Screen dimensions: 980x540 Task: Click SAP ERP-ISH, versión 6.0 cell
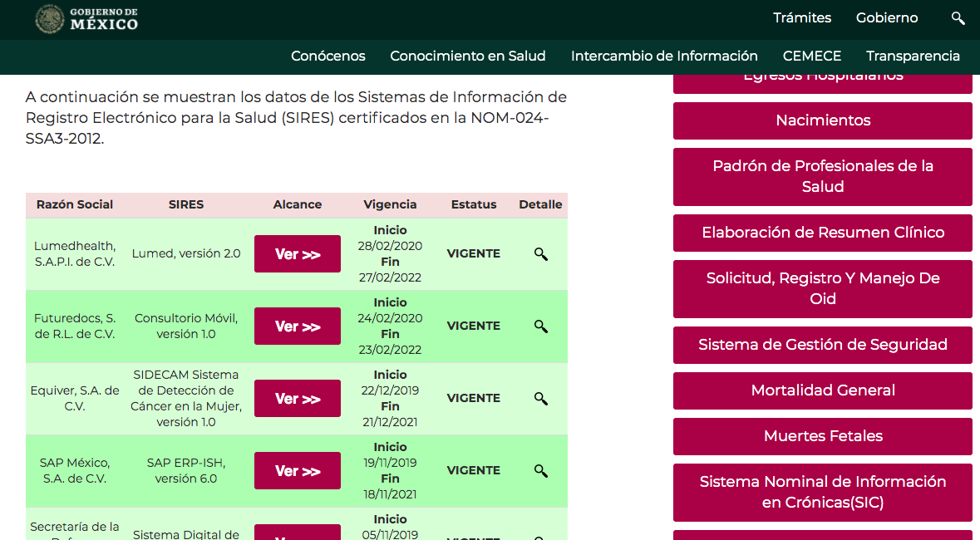click(x=186, y=470)
